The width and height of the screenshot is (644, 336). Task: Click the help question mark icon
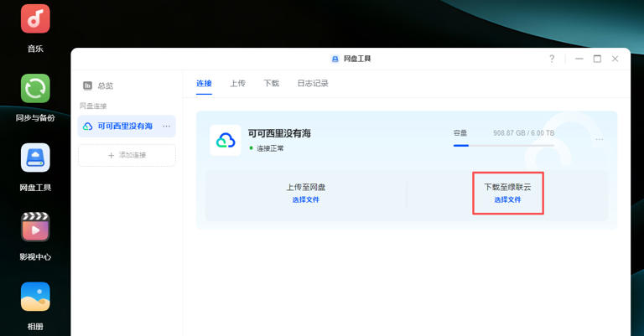[552, 59]
